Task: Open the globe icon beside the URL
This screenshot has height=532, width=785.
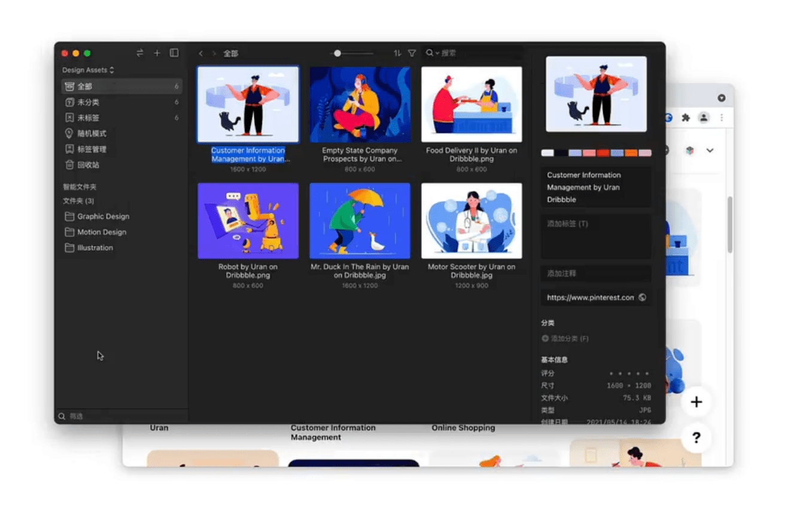Action: 642,297
